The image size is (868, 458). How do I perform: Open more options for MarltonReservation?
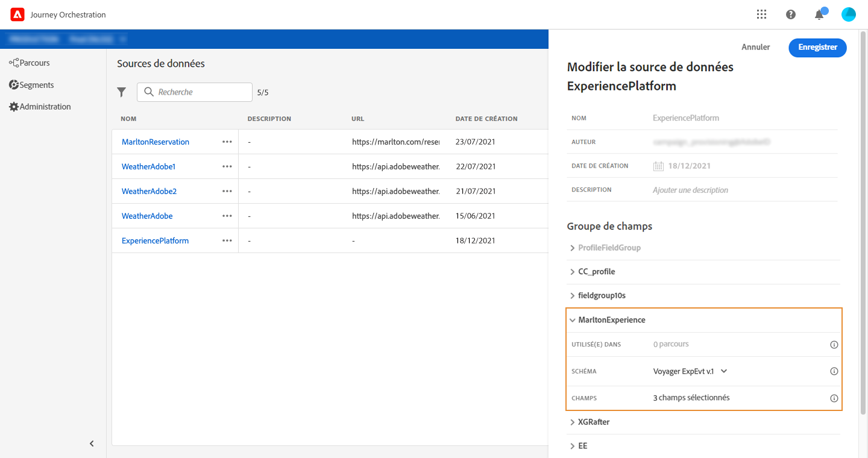coord(227,142)
